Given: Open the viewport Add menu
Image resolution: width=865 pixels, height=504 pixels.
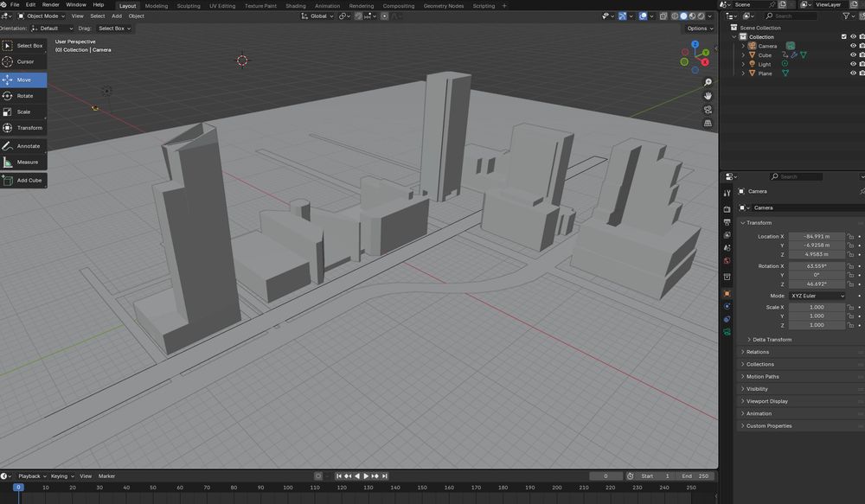Looking at the screenshot, I should tap(117, 16).
